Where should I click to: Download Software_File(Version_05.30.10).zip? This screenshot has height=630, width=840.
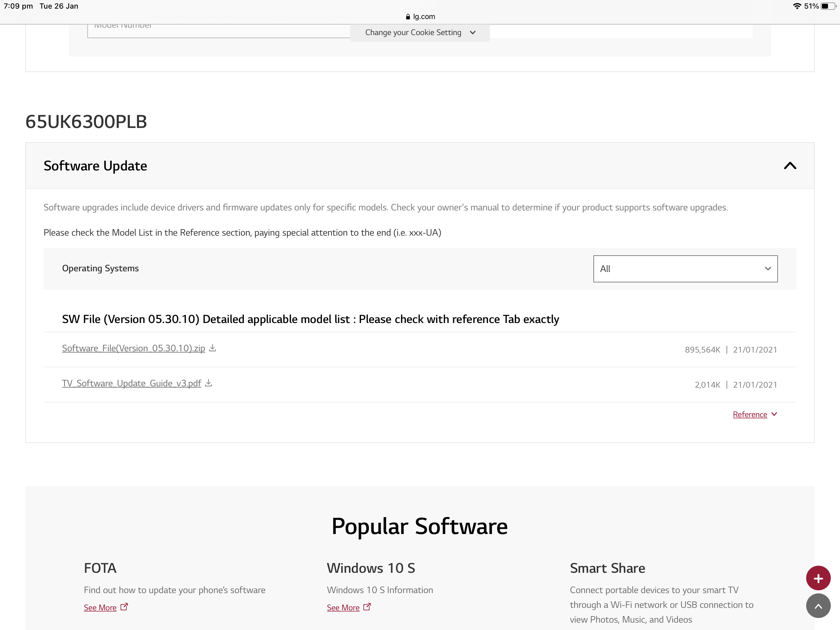click(133, 348)
